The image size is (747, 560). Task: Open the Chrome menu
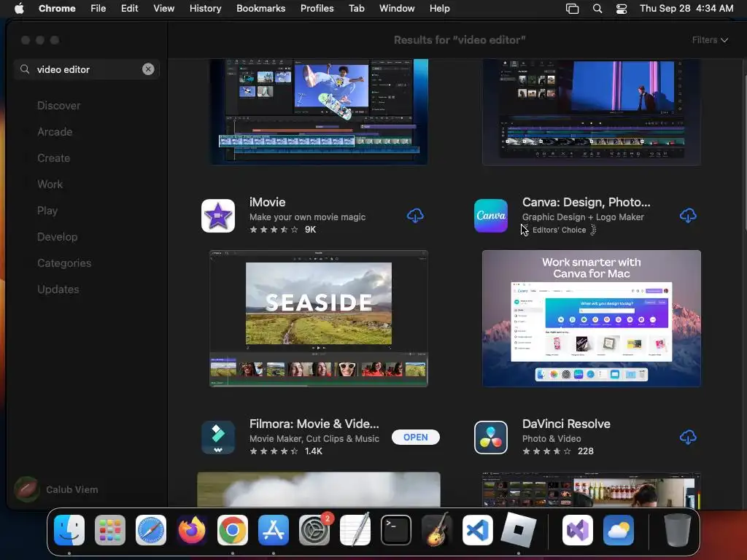[57, 9]
